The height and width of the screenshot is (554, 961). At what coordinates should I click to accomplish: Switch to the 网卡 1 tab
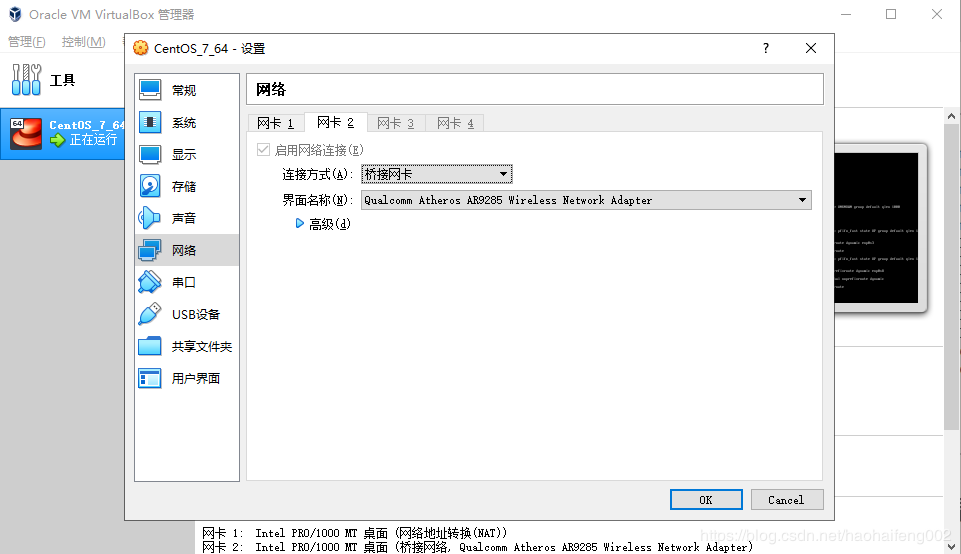[276, 123]
